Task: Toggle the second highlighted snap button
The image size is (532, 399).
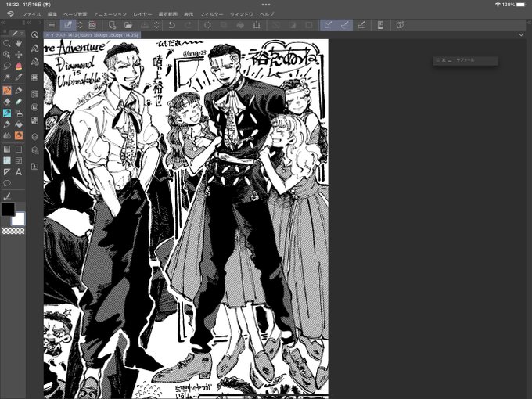Action: pyautogui.click(x=345, y=25)
